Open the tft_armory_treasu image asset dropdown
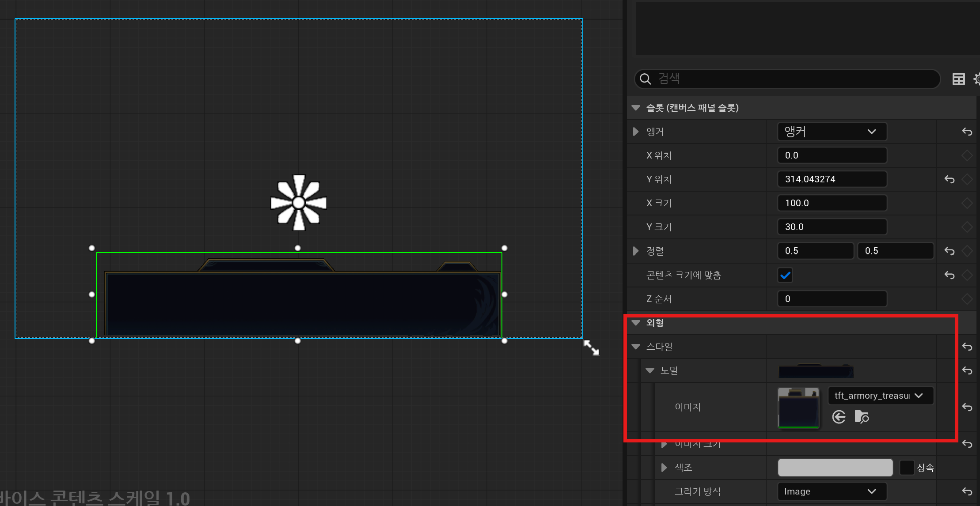Screen dimensions: 980x506 [x=881, y=396]
